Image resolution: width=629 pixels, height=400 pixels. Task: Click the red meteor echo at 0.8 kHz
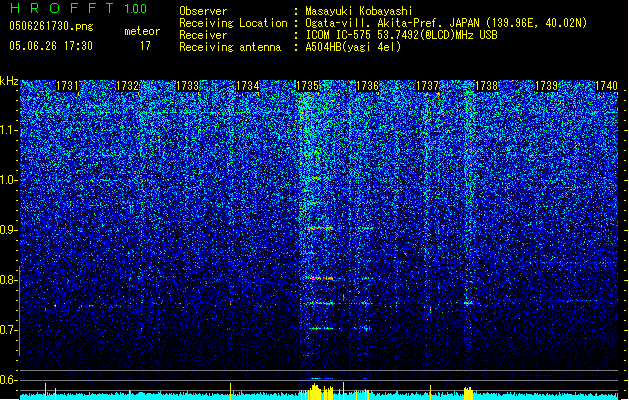click(x=321, y=278)
